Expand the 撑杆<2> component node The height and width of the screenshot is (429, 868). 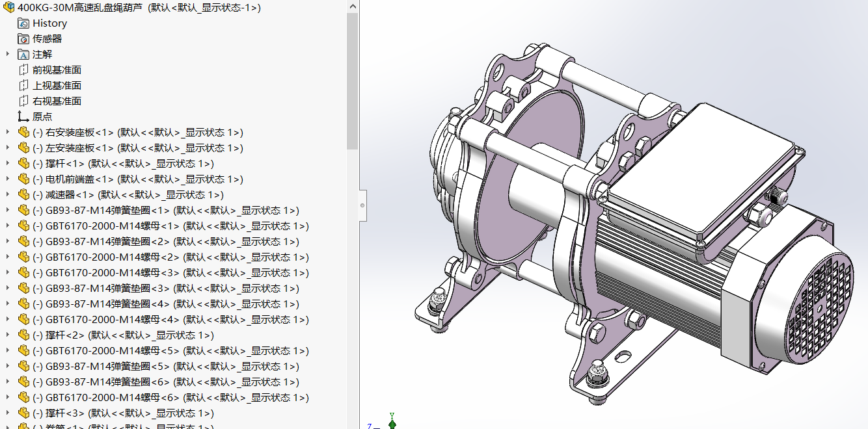click(8, 335)
